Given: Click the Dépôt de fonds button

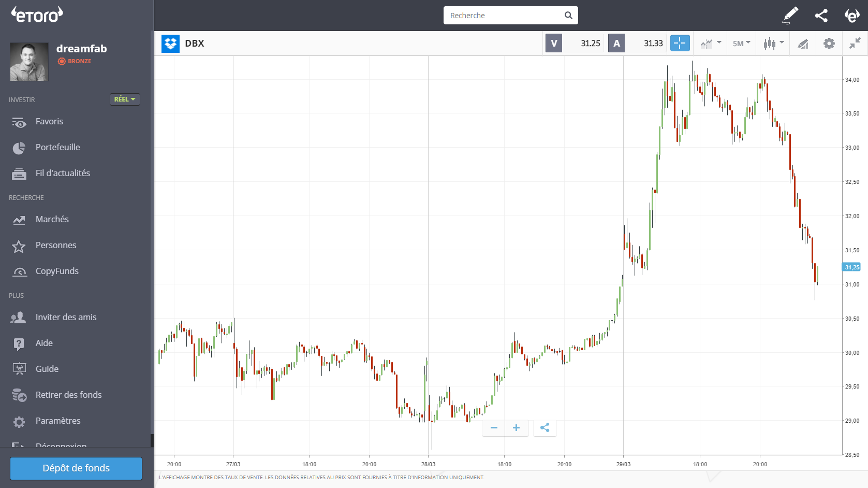Looking at the screenshot, I should pyautogui.click(x=76, y=468).
